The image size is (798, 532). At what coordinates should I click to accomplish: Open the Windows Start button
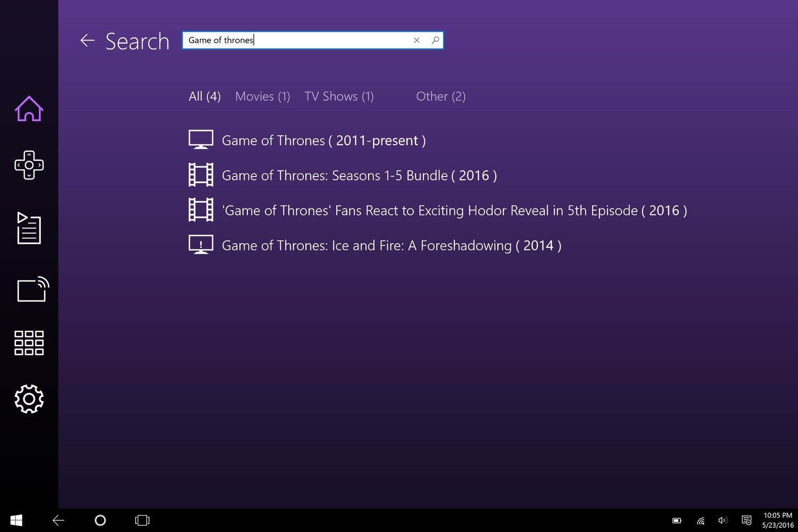point(16,520)
